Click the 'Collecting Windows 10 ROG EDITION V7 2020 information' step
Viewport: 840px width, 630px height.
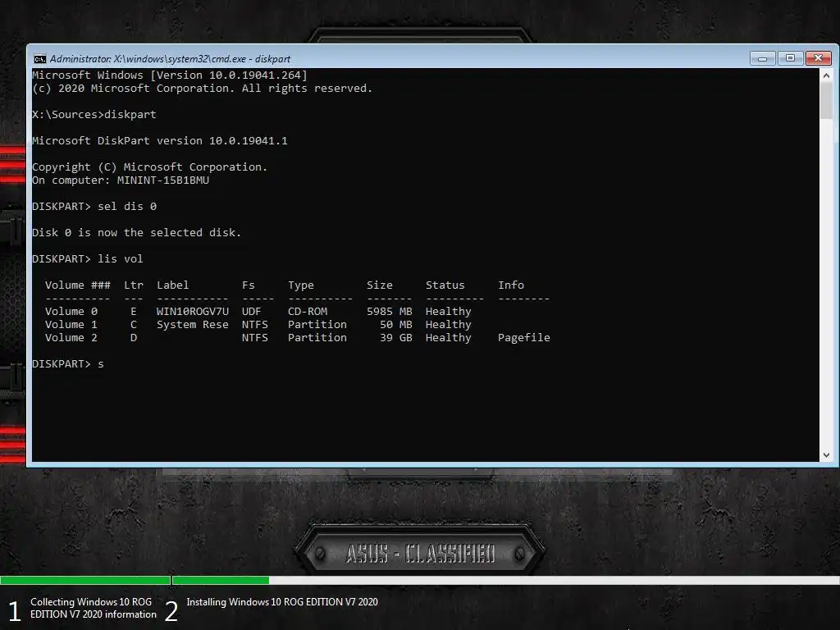[94, 608]
